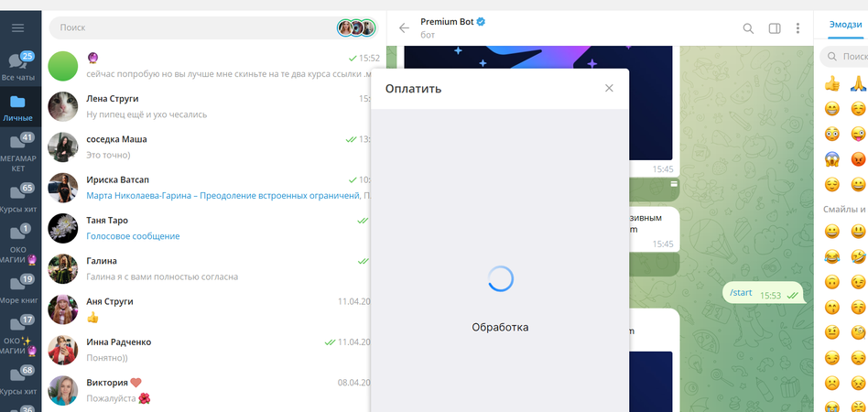This screenshot has height=412, width=868.
Task: Click the /start command link
Action: [x=740, y=293]
